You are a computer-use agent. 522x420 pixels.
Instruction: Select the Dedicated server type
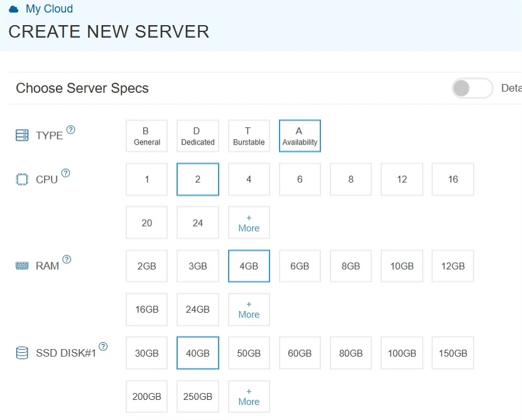[x=197, y=136]
